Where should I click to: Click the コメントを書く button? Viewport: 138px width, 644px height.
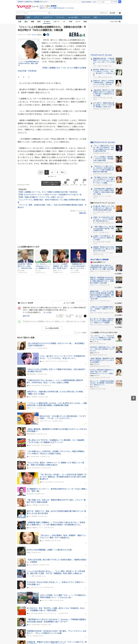(69, 303)
